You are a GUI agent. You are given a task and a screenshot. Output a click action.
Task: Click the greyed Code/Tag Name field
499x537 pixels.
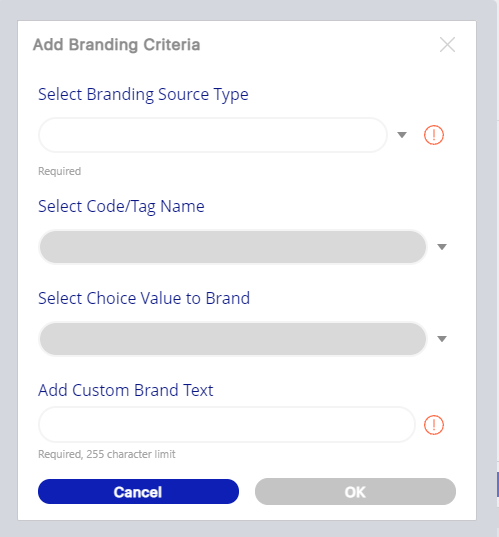coord(233,247)
